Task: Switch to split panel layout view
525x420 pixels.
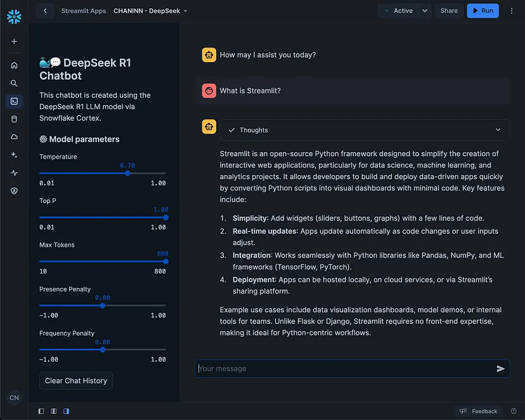Action: [x=54, y=411]
